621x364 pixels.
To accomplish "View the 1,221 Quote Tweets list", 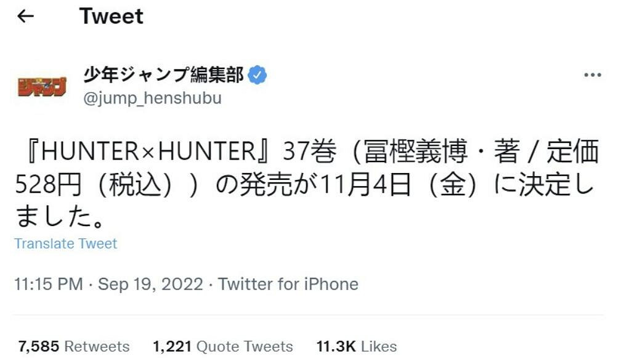I will coord(223,346).
